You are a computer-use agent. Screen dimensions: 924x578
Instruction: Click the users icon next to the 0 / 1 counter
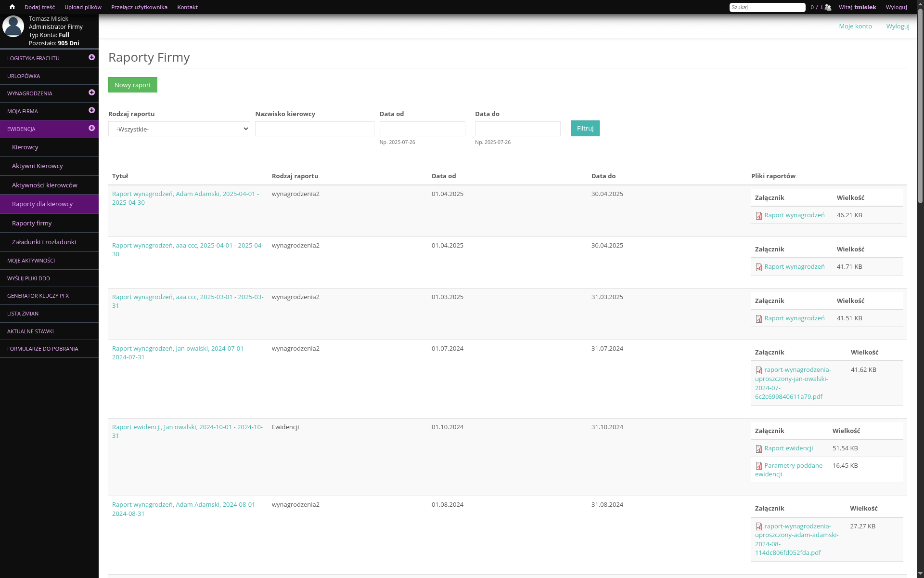[828, 7]
